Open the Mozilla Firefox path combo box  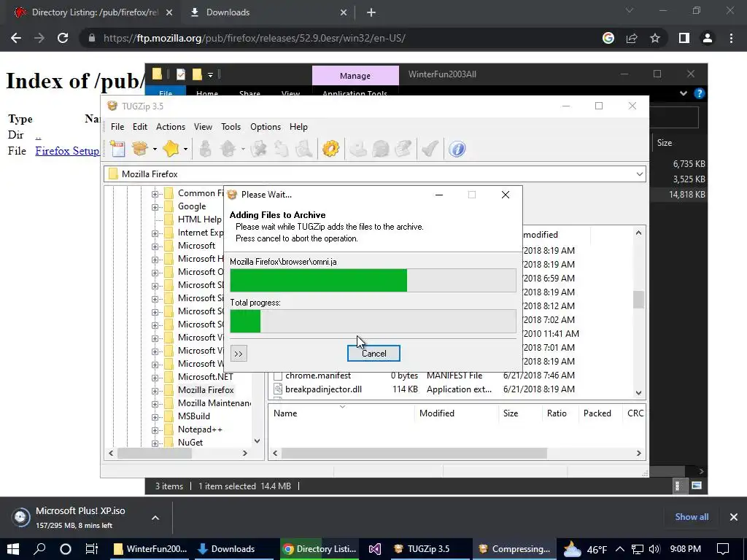375,174
